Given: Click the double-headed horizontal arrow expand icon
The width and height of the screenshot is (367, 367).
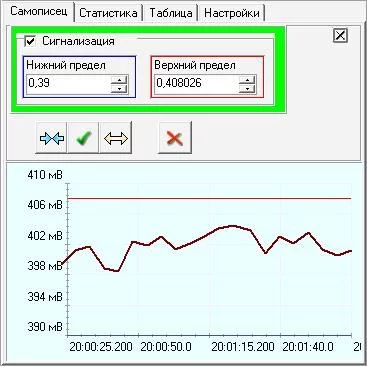Looking at the screenshot, I should (116, 138).
